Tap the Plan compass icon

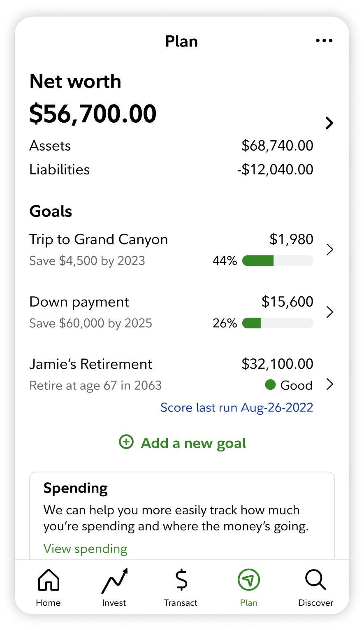coord(249,580)
